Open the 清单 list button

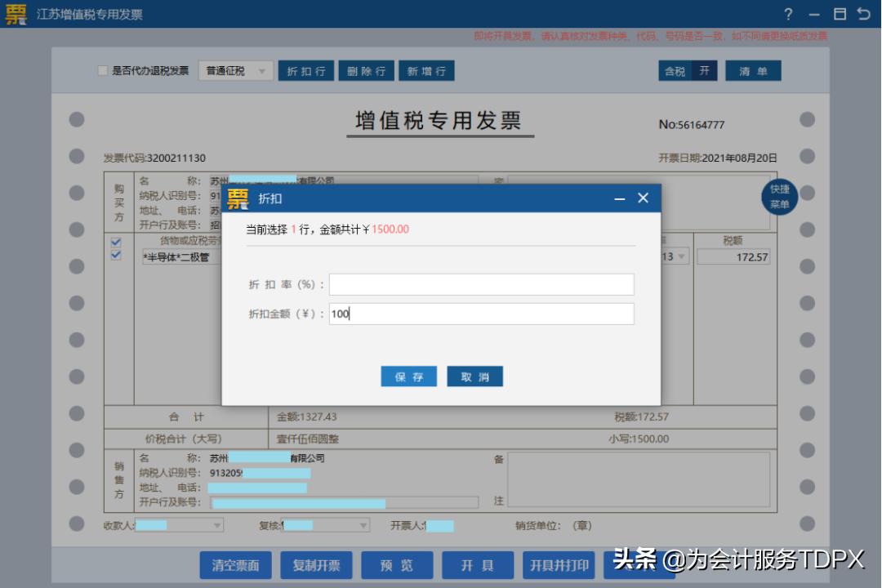tap(753, 70)
